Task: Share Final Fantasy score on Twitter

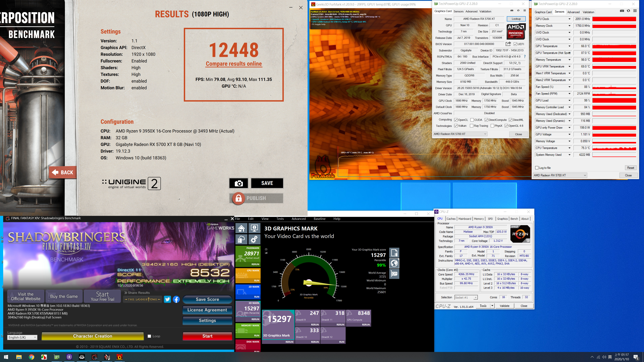Action: [x=167, y=299]
